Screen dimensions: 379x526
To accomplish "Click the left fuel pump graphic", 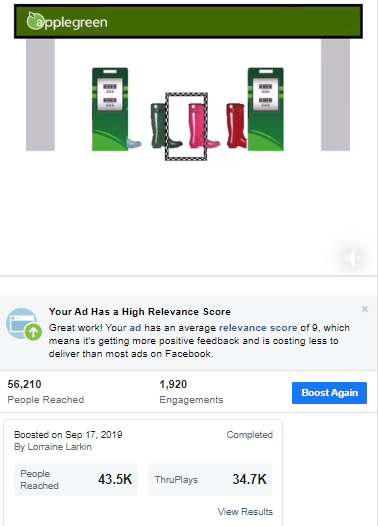I will [110, 109].
